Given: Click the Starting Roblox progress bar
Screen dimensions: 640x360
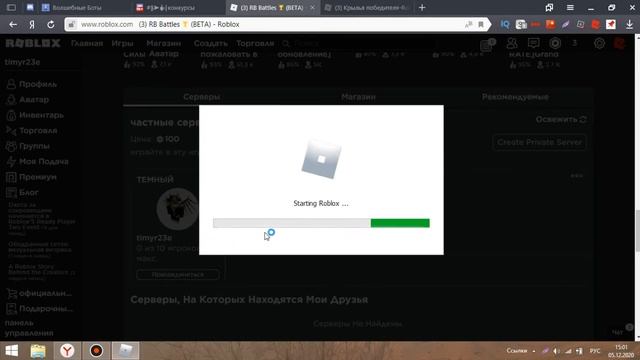Looking at the screenshot, I should pyautogui.click(x=321, y=223).
